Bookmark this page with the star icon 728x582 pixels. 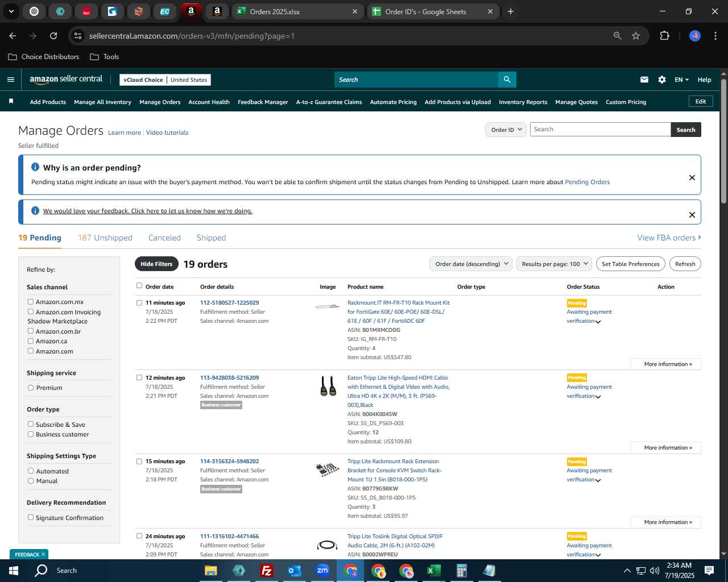pos(636,36)
